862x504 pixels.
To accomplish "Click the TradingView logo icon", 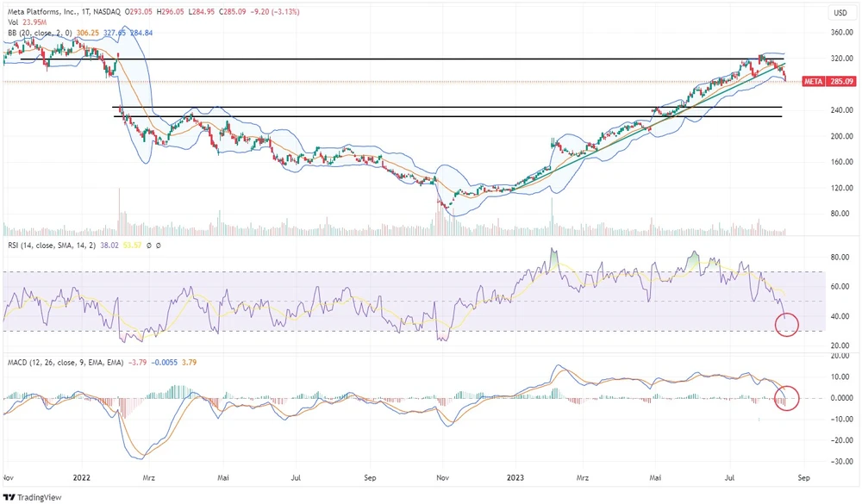I will click(9, 497).
